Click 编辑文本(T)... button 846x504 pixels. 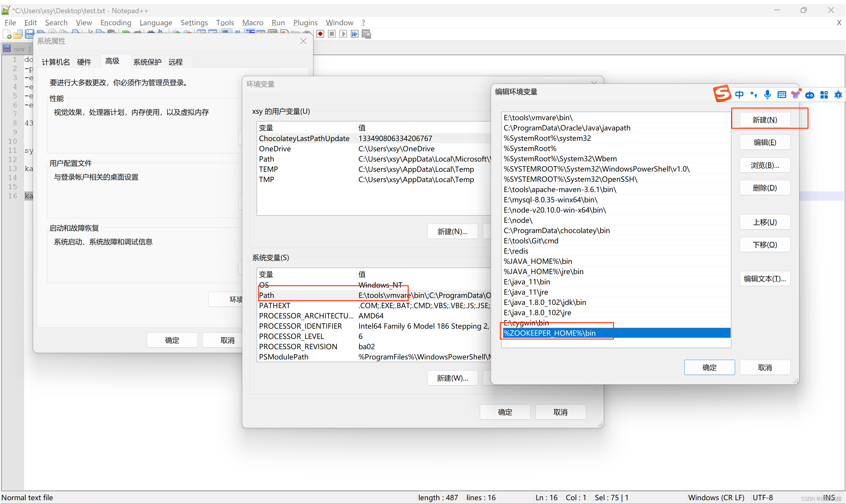pos(764,279)
